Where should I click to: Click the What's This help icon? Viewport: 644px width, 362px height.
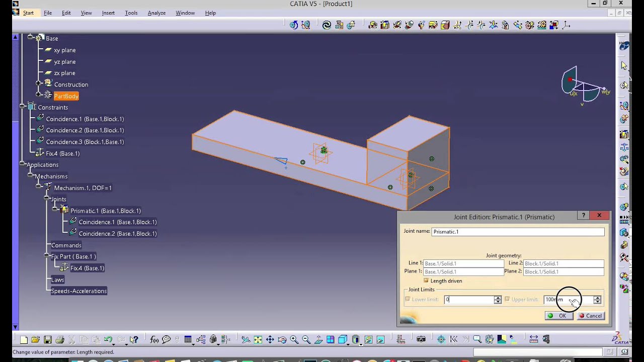pos(133,340)
